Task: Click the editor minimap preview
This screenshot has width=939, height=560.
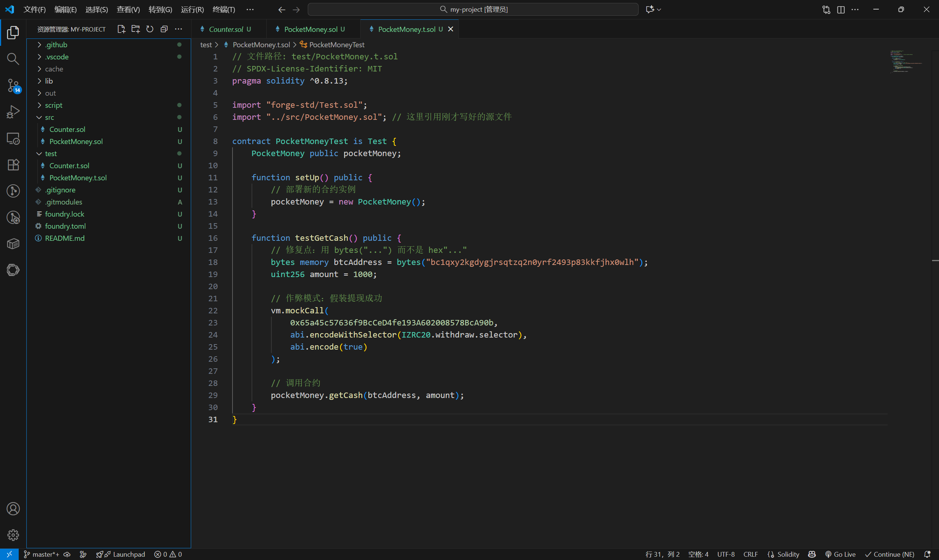Action: click(x=906, y=61)
